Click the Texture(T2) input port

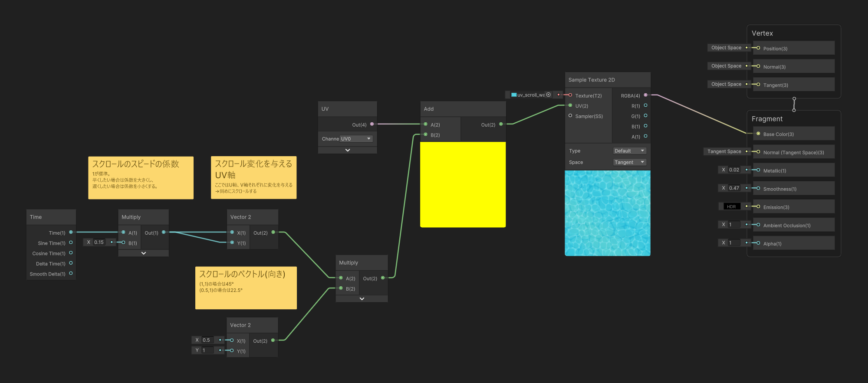[x=570, y=95]
